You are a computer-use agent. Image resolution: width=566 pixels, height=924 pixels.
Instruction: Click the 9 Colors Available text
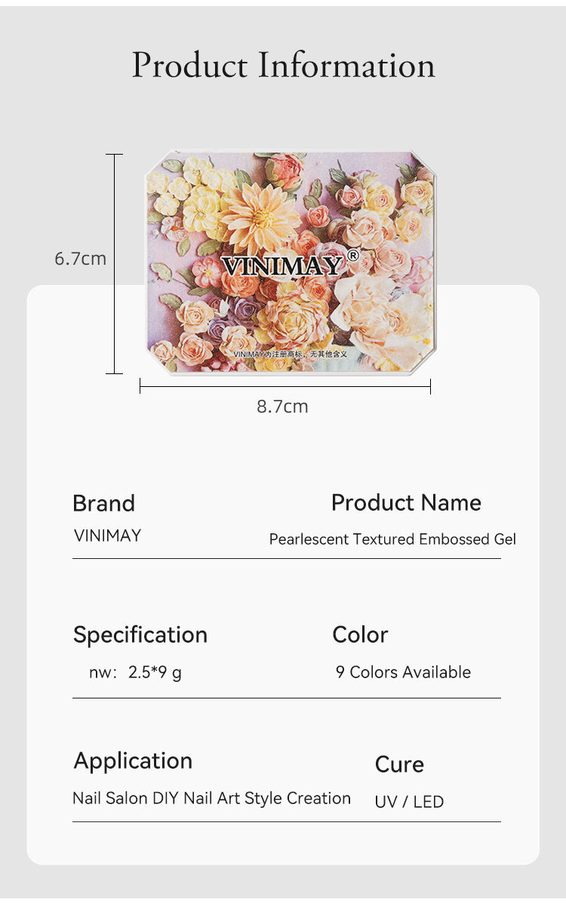tap(403, 672)
